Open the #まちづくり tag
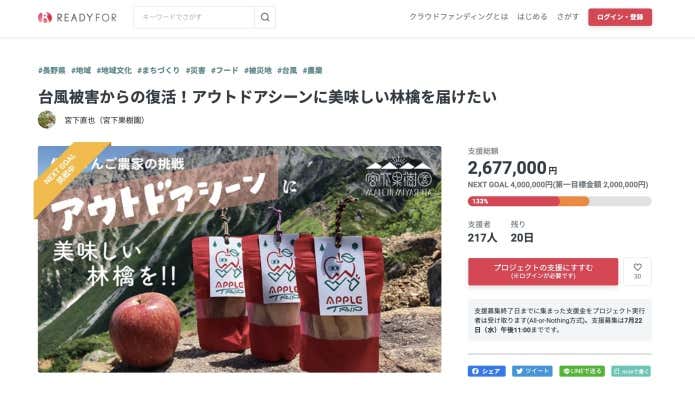 click(159, 70)
